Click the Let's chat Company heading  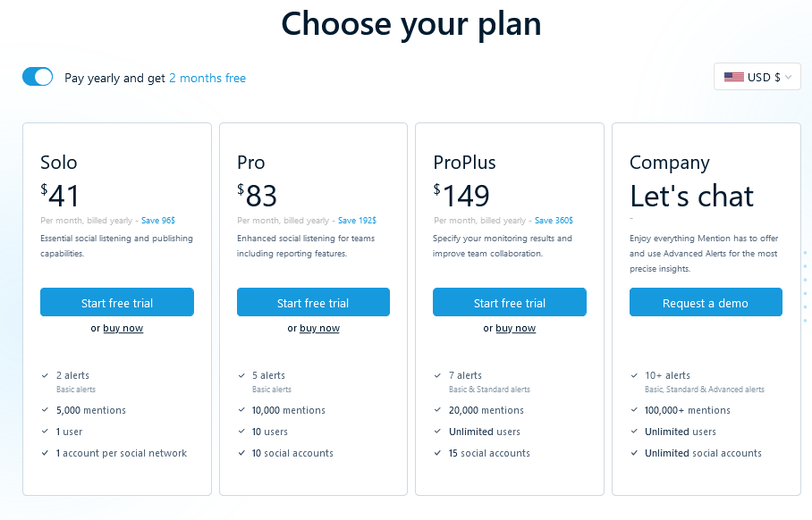691,196
